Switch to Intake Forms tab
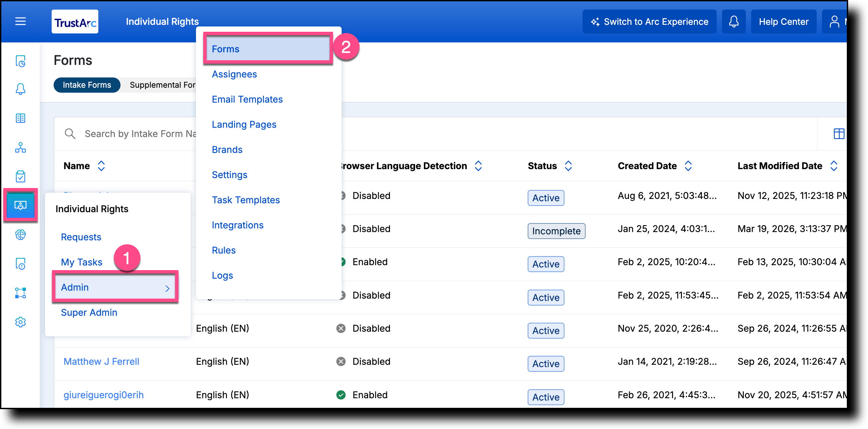The width and height of the screenshot is (868, 429). click(x=87, y=85)
